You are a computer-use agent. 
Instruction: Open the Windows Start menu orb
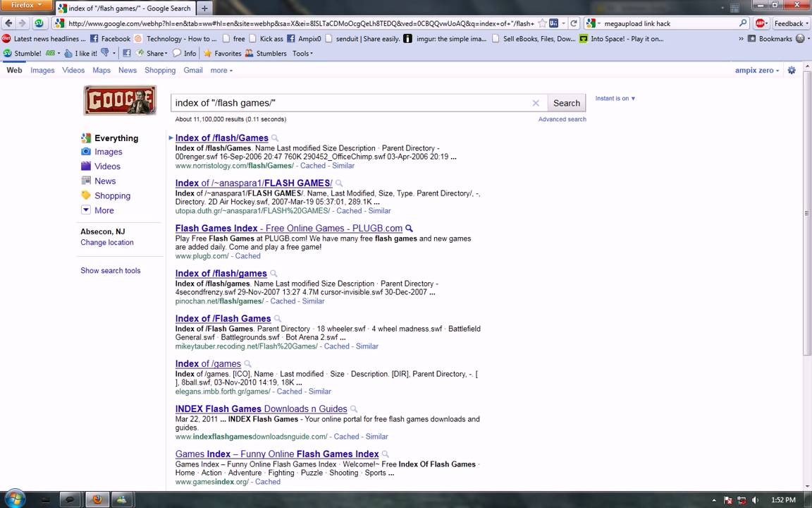(x=14, y=499)
